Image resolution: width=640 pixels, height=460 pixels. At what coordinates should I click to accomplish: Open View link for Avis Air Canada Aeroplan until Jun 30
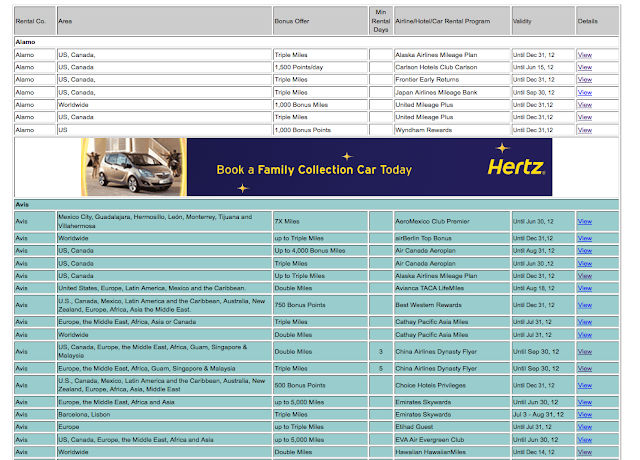click(x=584, y=263)
